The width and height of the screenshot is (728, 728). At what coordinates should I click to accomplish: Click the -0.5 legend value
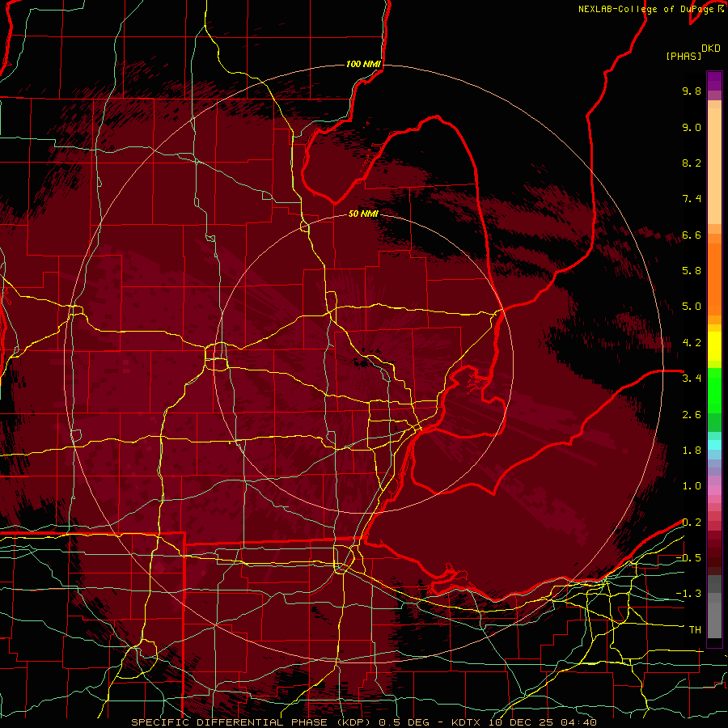point(688,558)
